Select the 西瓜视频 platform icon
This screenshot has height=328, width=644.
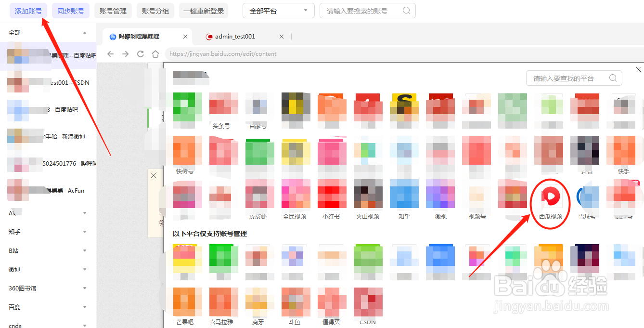point(551,197)
